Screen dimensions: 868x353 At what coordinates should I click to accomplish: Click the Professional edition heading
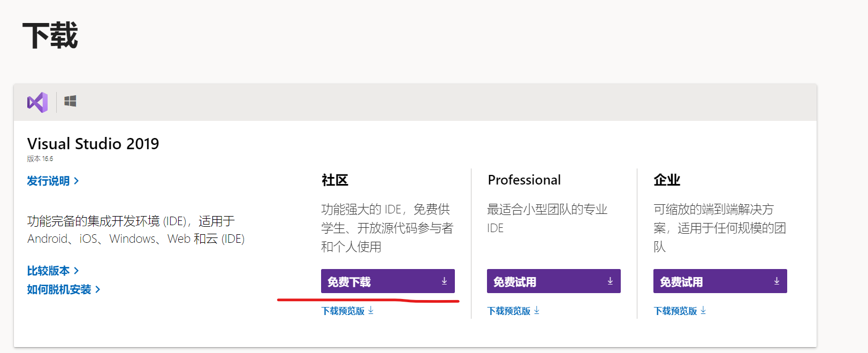(524, 180)
